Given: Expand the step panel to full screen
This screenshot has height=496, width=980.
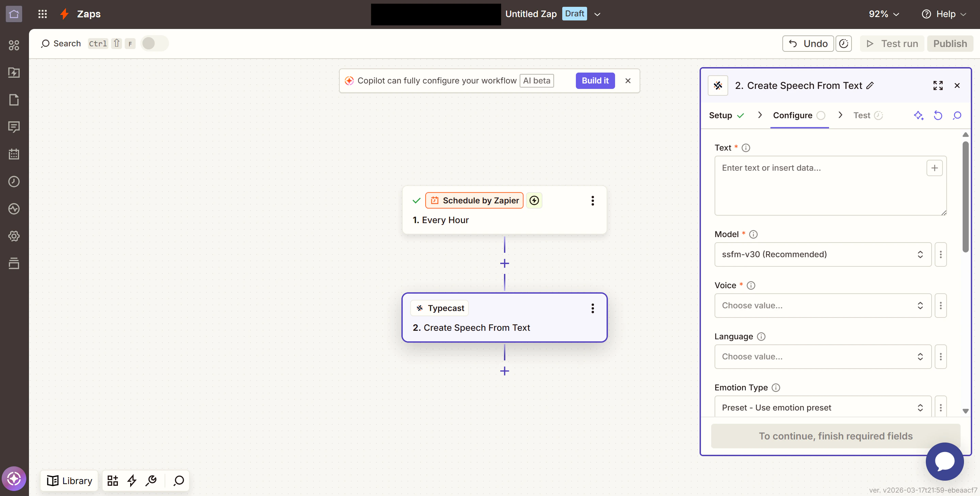Looking at the screenshot, I should (938, 86).
